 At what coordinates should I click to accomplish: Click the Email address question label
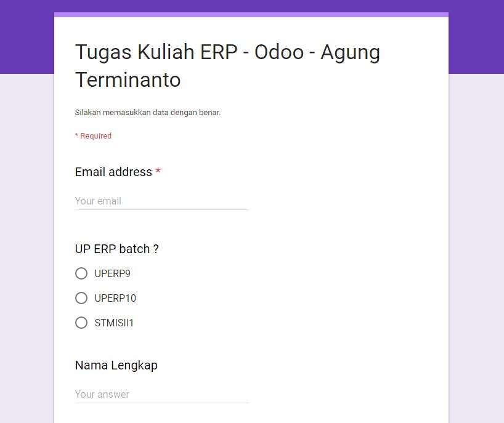tap(113, 172)
